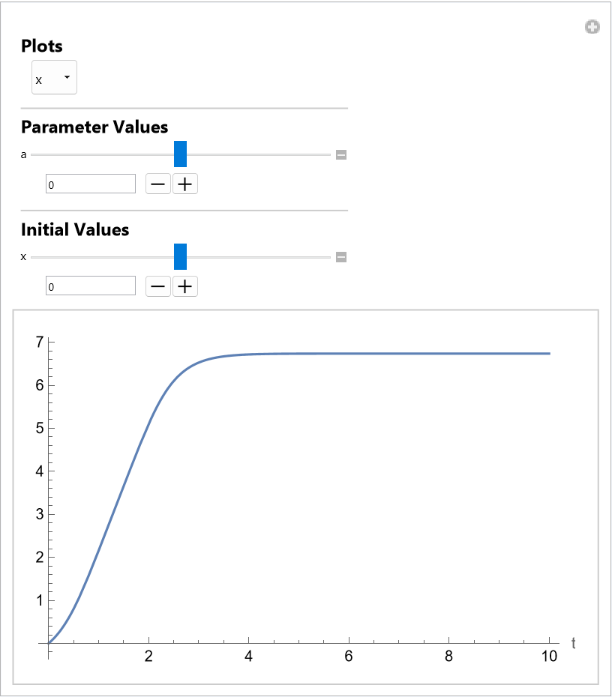
Task: Increase initial x with the plus button
Action: pyautogui.click(x=185, y=286)
